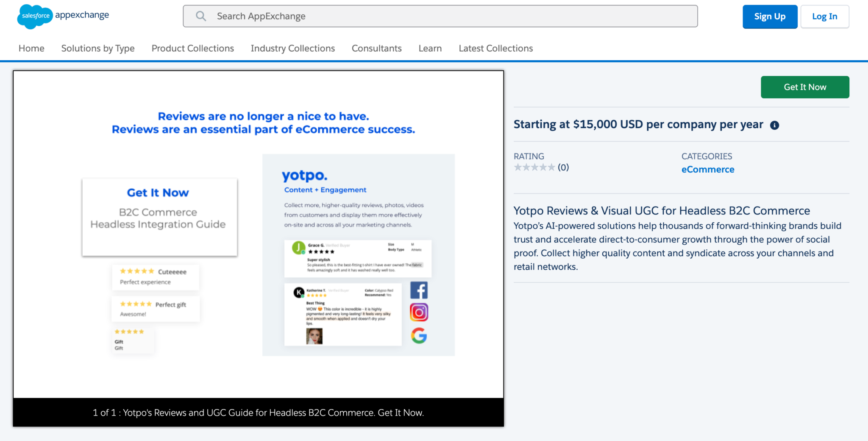Click the Instagram icon in the slide
The image size is (868, 441).
(x=419, y=313)
